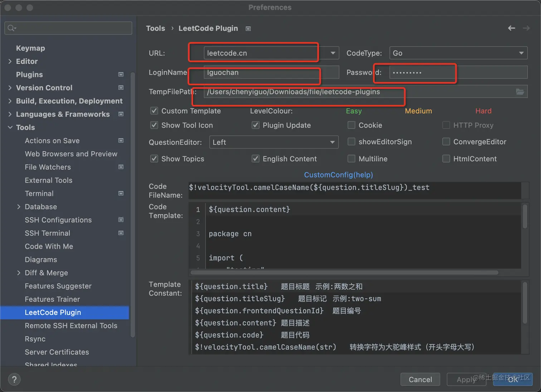Open the QuestionEditor Left dropdown
Viewport: 541px width, 392px height.
point(274,142)
